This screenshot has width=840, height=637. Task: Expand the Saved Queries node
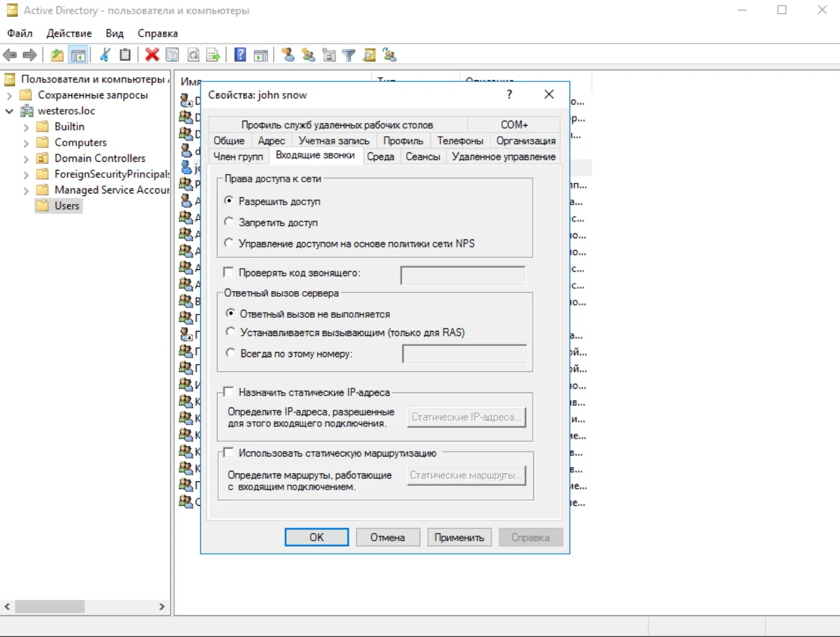(9, 96)
